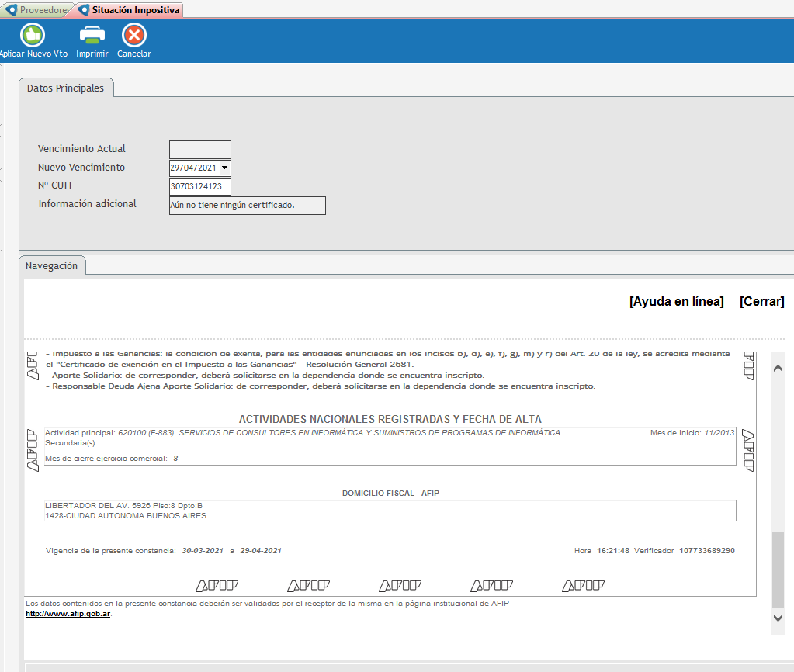Click the LIBERTADOR DEL AV. 5926 address line

(x=124, y=505)
